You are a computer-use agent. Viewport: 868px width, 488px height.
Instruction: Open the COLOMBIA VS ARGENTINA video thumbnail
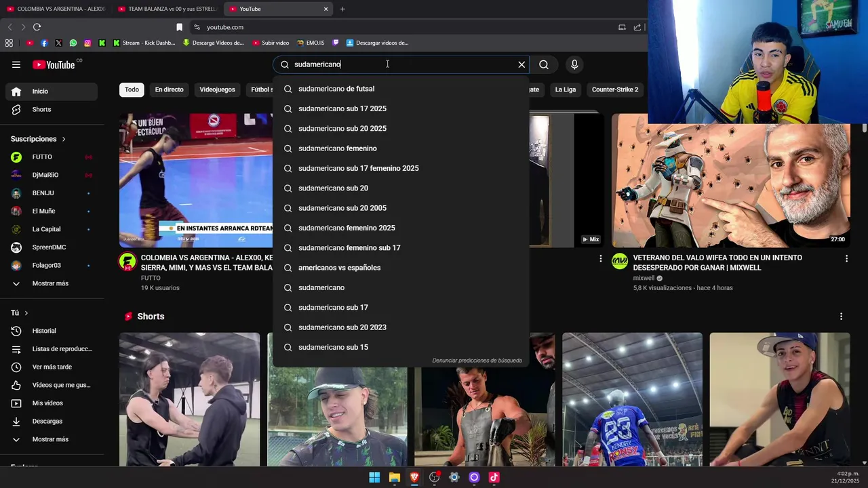(x=196, y=180)
